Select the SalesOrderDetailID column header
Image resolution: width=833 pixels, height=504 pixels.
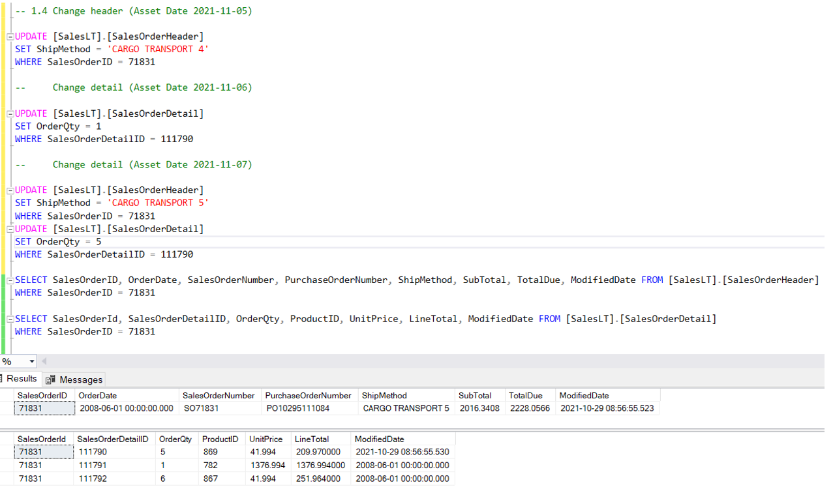pos(112,439)
